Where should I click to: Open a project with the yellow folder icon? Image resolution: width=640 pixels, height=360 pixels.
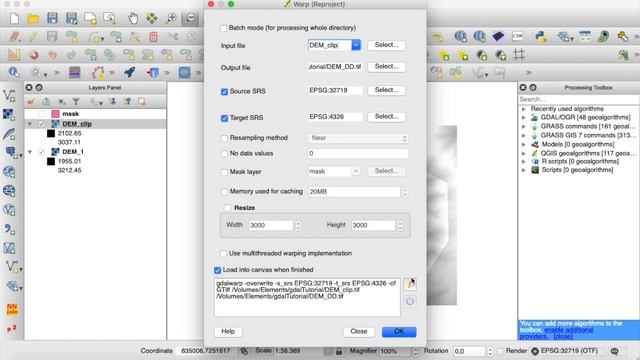click(x=33, y=18)
